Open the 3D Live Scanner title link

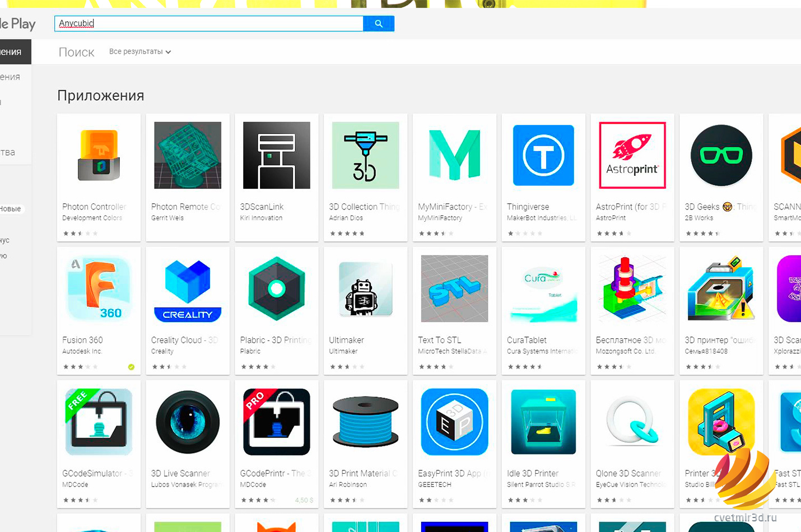tap(180, 473)
